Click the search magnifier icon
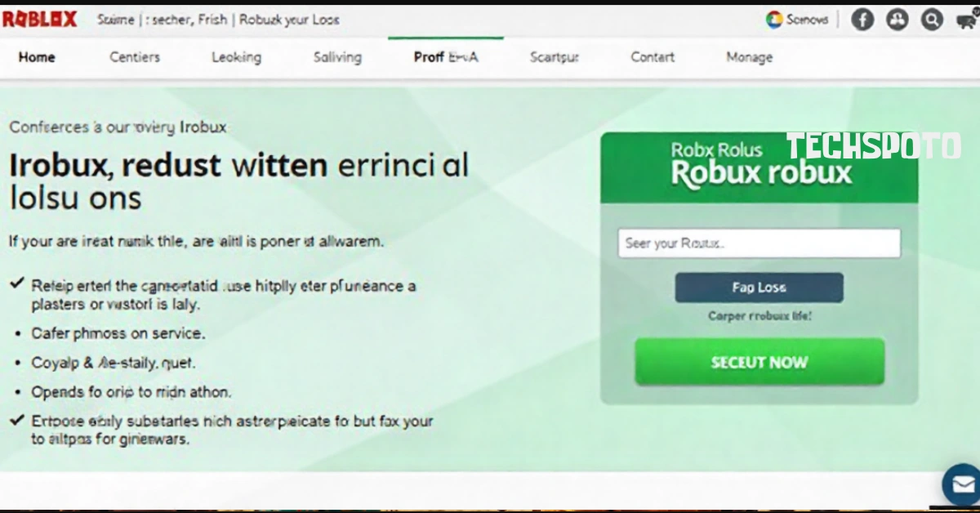Viewport: 980px width, 513px height. tap(932, 20)
